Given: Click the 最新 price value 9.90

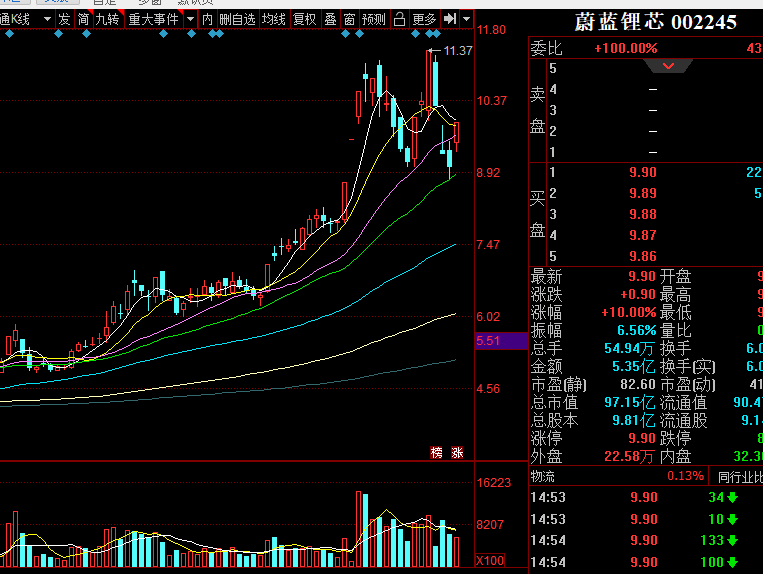Looking at the screenshot, I should click(642, 276).
